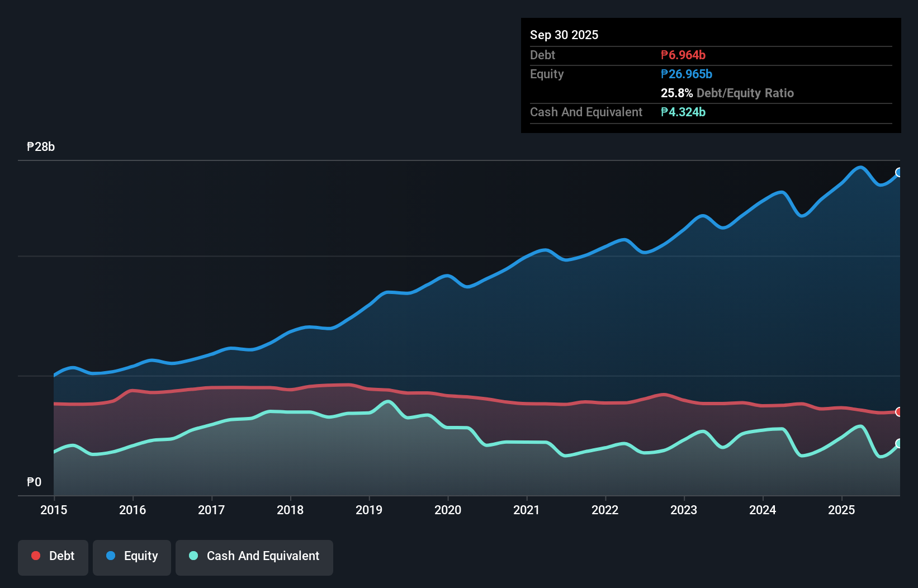
Task: Select the 2022 x-axis label
Action: pyautogui.click(x=605, y=510)
